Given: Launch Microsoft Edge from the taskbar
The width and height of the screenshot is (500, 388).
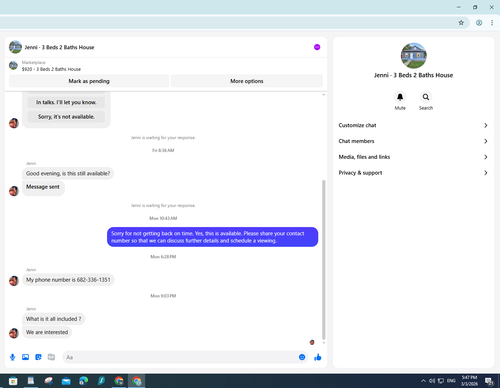Looking at the screenshot, I should [x=84, y=381].
